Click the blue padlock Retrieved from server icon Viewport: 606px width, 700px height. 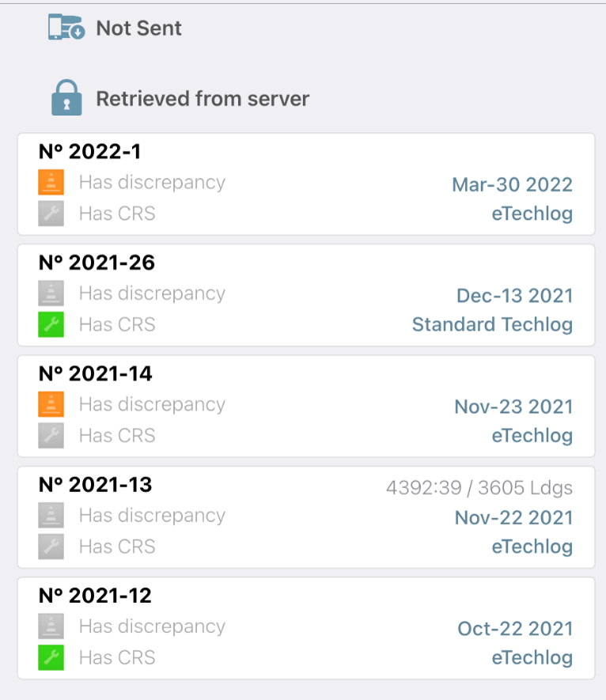(66, 98)
